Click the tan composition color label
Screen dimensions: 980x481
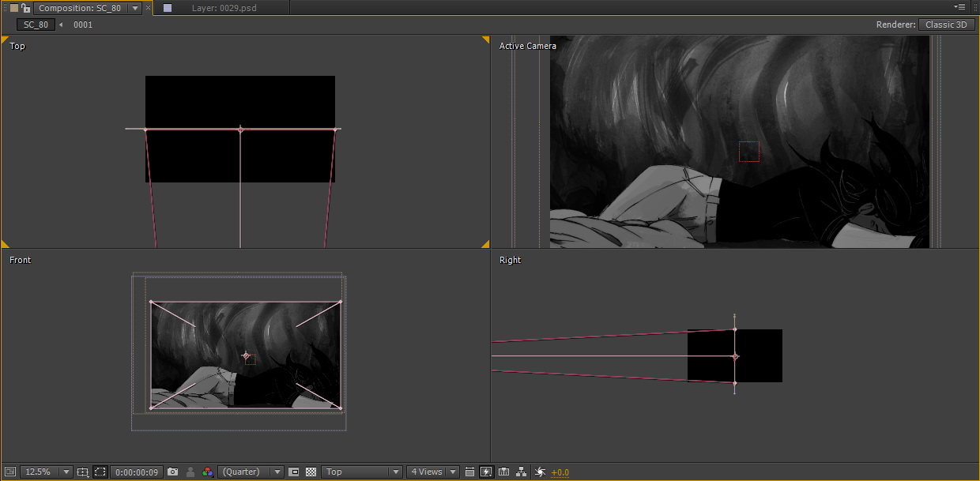[x=13, y=8]
